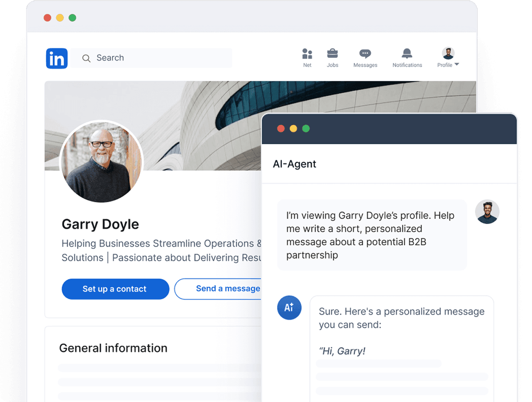Click the Send a message button

tap(228, 288)
